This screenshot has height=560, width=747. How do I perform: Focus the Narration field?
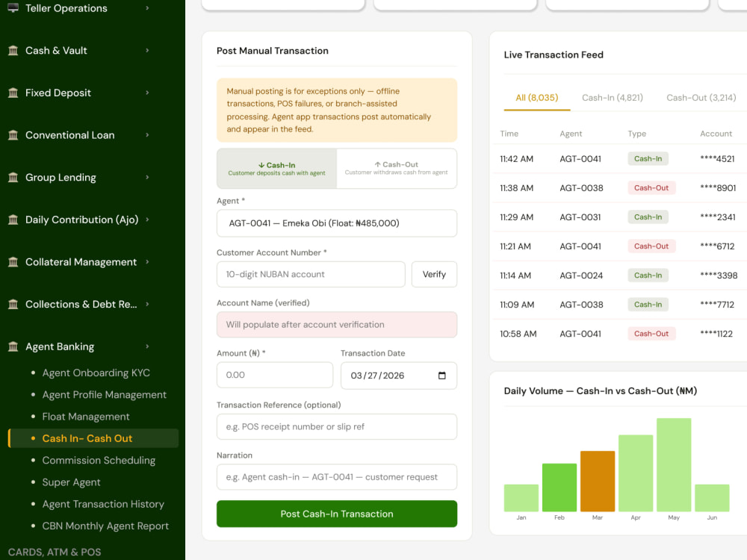[x=337, y=477]
